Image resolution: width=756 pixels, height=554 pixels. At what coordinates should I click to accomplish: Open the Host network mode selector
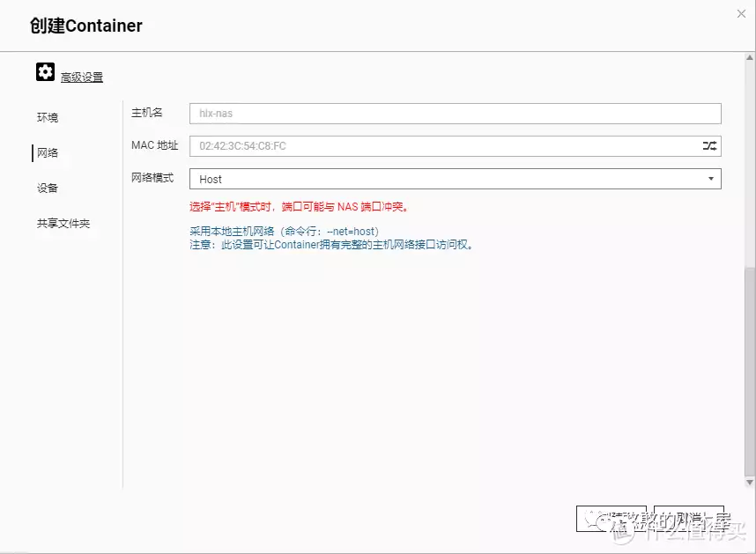711,179
